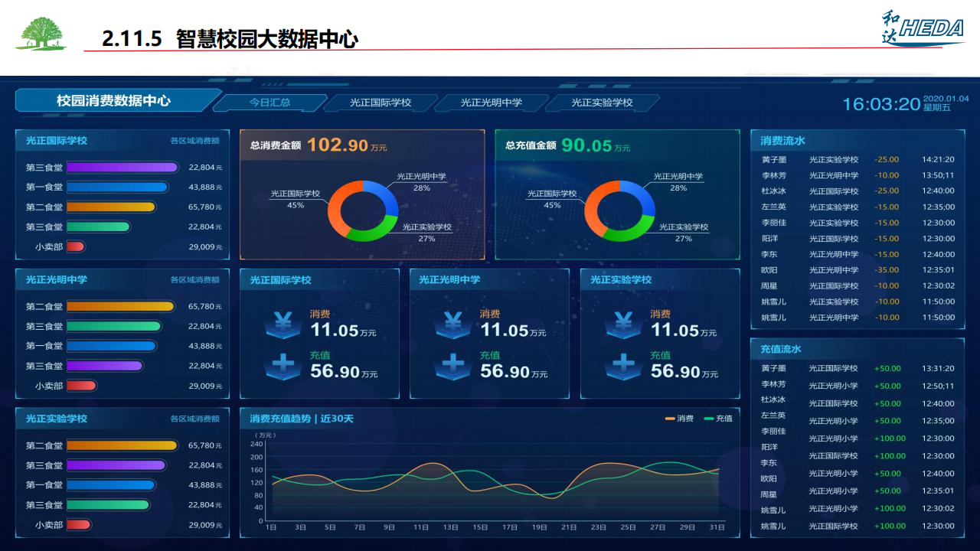Click the clock reading 16:03:20
980x551 pixels.
click(881, 104)
